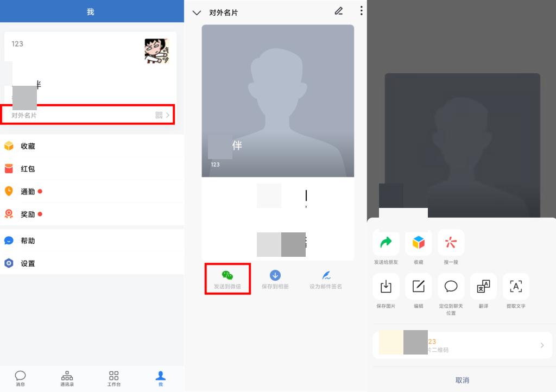
Task: Tap 取消 to dismiss the share sheet
Action: (462, 380)
